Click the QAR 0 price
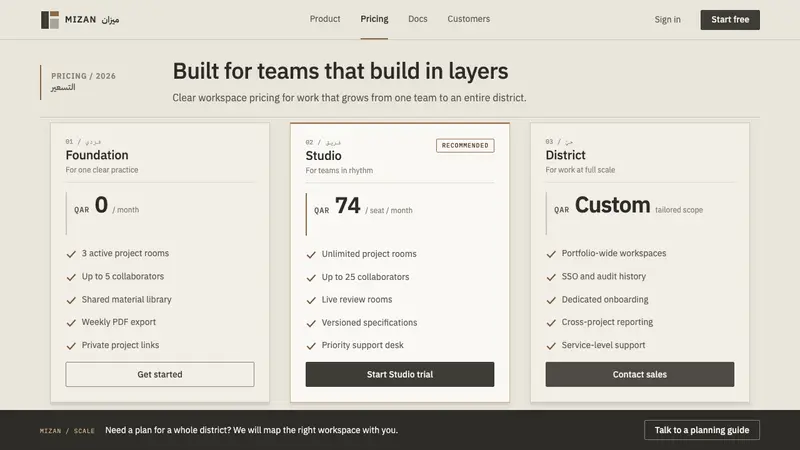Viewport: 800px width, 450px height. coord(91,206)
